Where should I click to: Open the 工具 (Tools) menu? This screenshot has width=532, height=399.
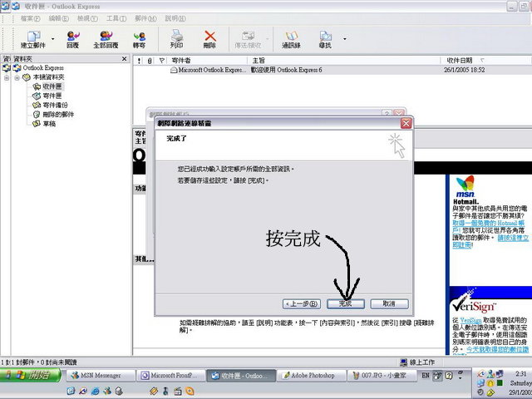pos(116,17)
